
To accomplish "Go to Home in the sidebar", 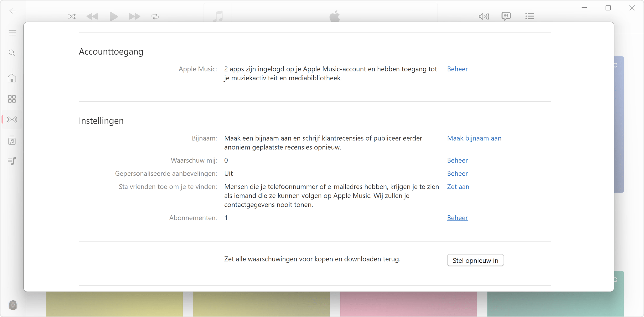I will 11,78.
